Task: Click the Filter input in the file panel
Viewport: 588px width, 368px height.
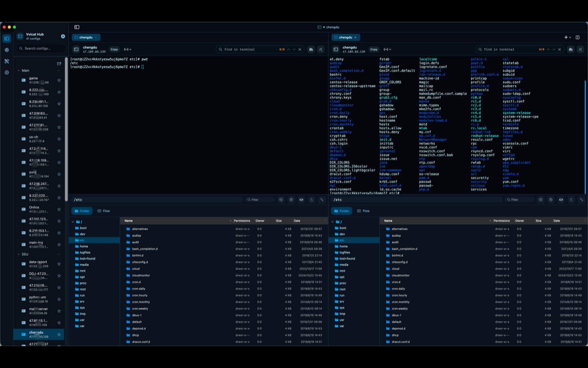Action: pos(259,200)
